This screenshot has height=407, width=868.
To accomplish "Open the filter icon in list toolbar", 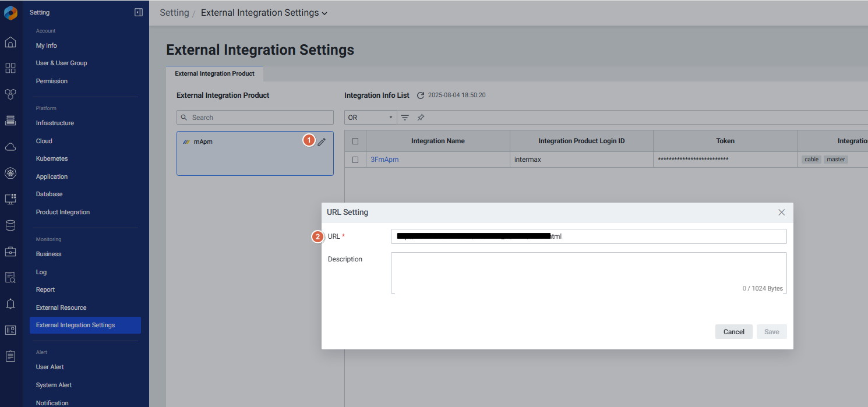I will [405, 118].
